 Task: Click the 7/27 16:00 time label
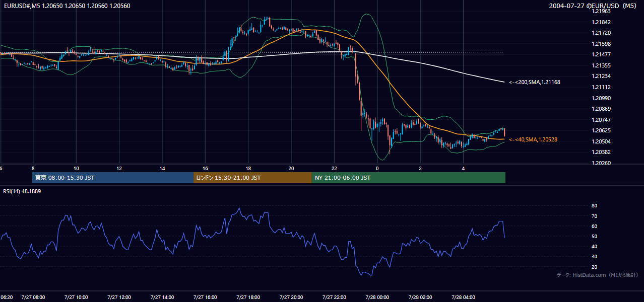click(205, 297)
